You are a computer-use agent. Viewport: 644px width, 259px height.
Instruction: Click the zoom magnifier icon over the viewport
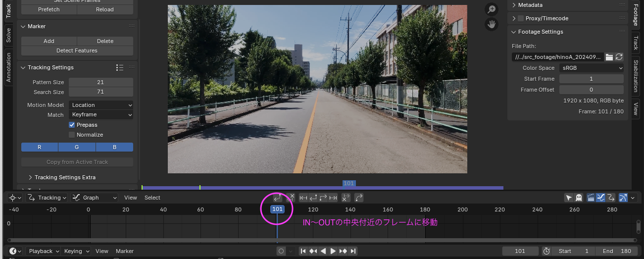pyautogui.click(x=492, y=9)
